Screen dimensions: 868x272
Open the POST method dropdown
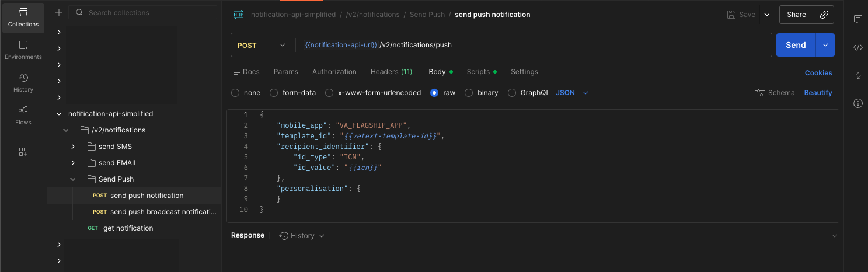click(262, 45)
